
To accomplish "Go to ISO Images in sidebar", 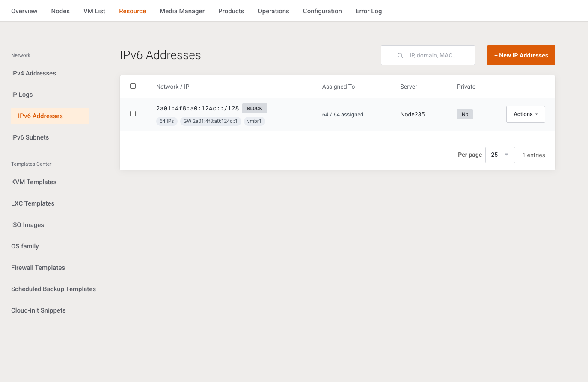I will (27, 225).
